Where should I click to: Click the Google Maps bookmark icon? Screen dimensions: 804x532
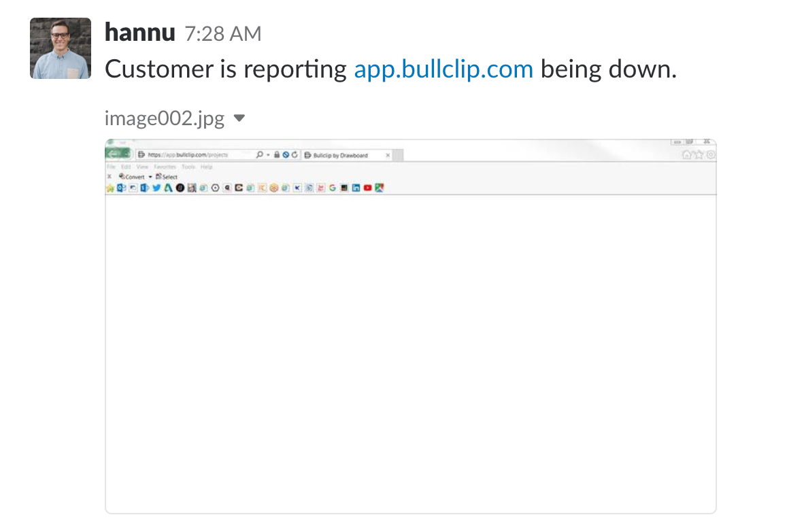380,188
